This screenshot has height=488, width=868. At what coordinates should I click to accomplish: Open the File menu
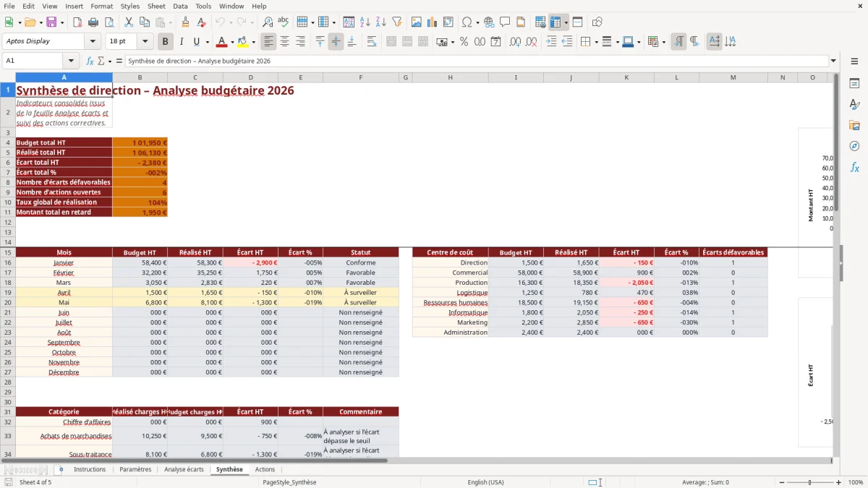[9, 6]
